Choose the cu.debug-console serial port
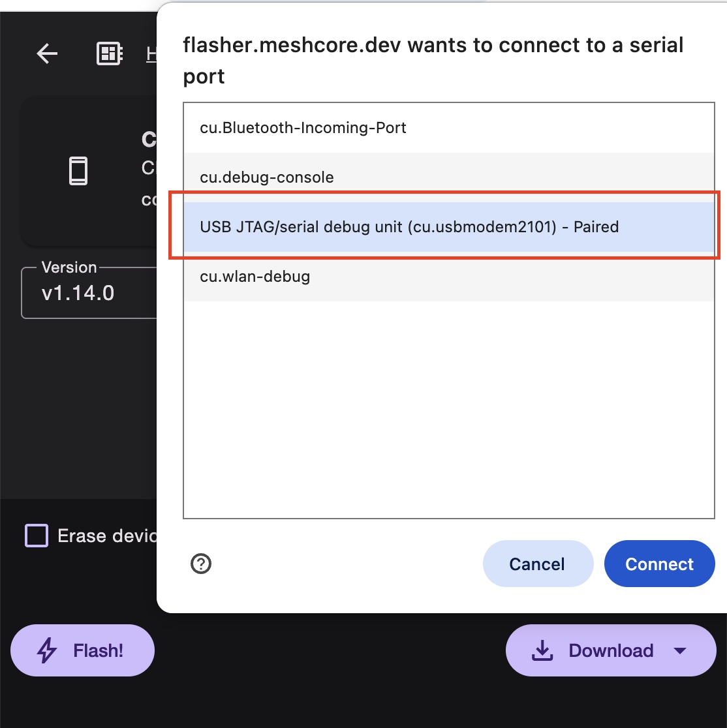727x728 pixels. click(267, 177)
